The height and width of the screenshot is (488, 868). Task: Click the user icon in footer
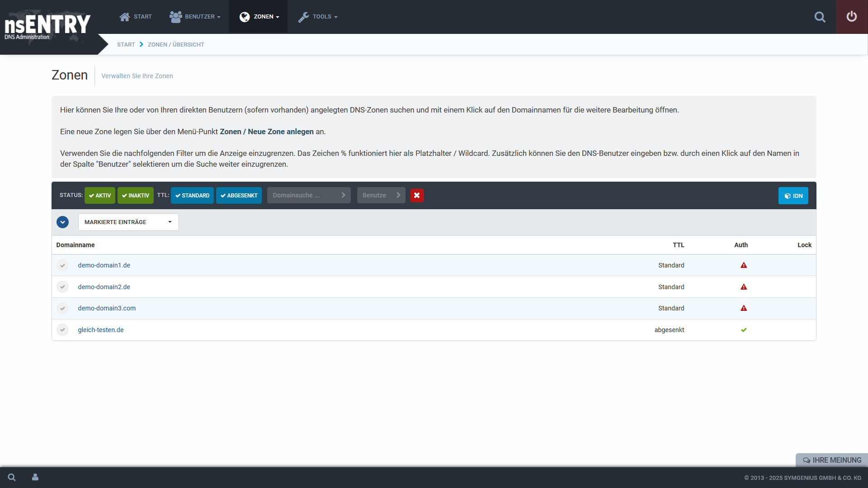click(35, 477)
